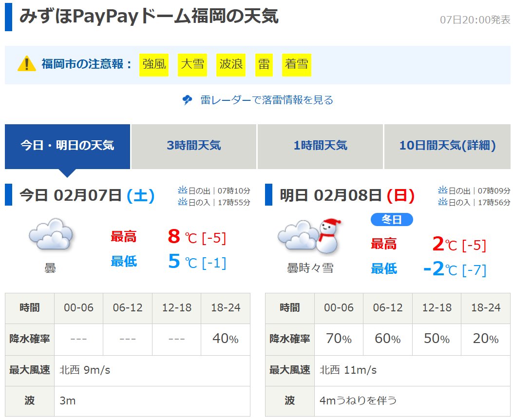Click today's low difference [-1]
The image size is (513, 420).
[x=214, y=263]
